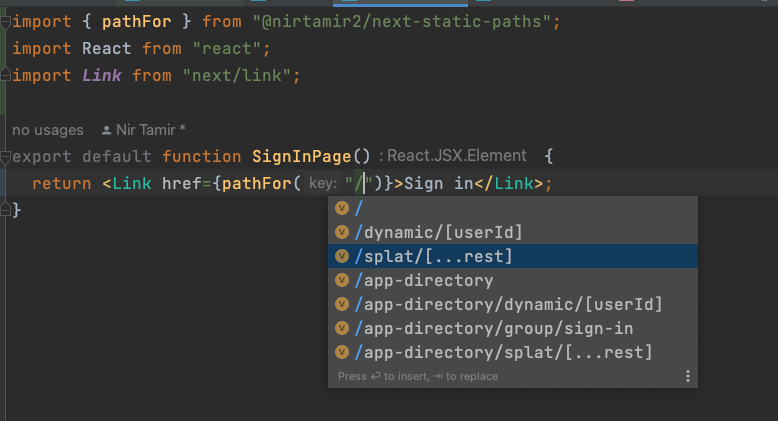Click variable icon beside /app-directory/splat/[...rest]
Image resolution: width=778 pixels, height=421 pixels.
click(x=342, y=352)
